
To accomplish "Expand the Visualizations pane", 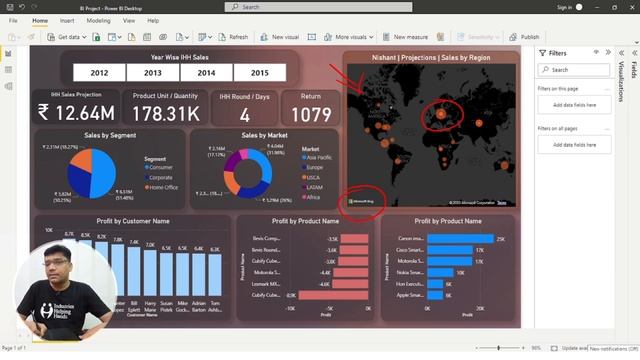I will [621, 53].
